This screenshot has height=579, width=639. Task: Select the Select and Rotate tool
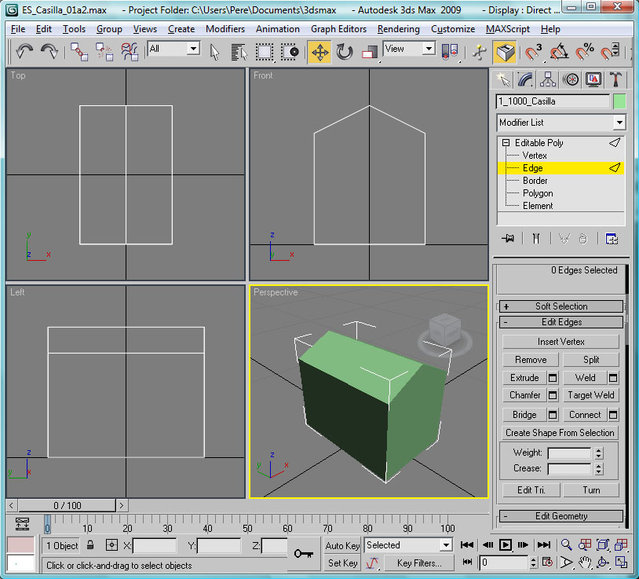point(345,51)
